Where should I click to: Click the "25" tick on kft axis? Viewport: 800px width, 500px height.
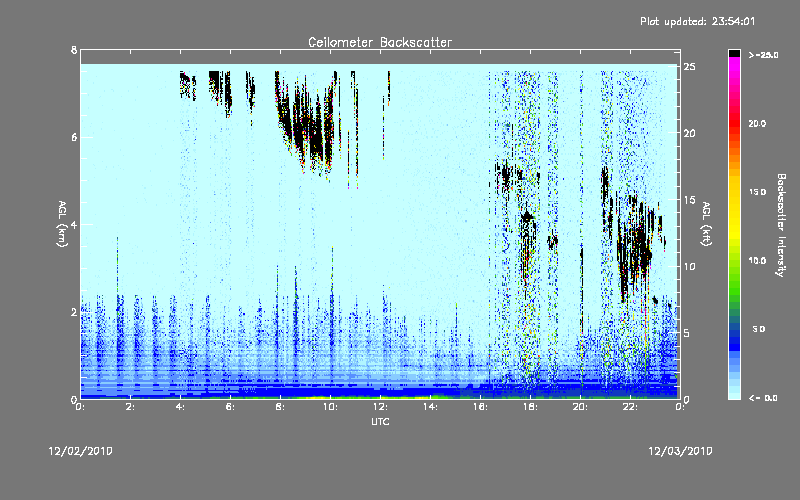[x=690, y=67]
